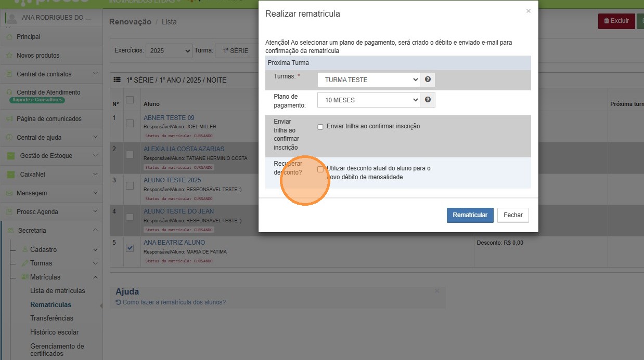Collapse the Secretaria section chevron
Screen dimensions: 644x360
click(x=95, y=231)
